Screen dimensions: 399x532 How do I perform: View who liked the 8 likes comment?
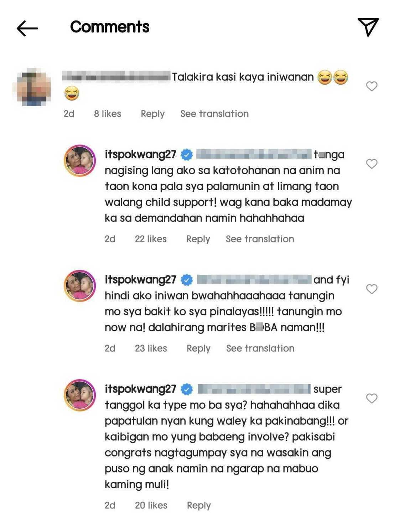point(108,114)
